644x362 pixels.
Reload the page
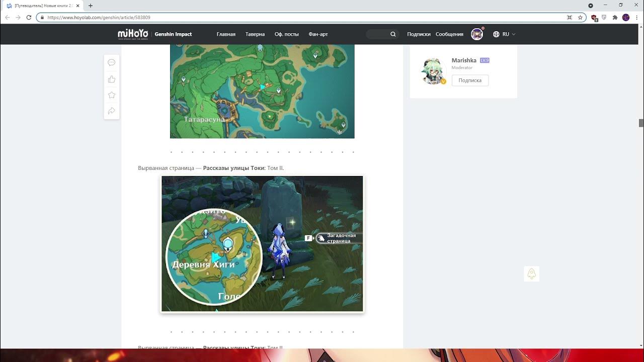coord(29,17)
